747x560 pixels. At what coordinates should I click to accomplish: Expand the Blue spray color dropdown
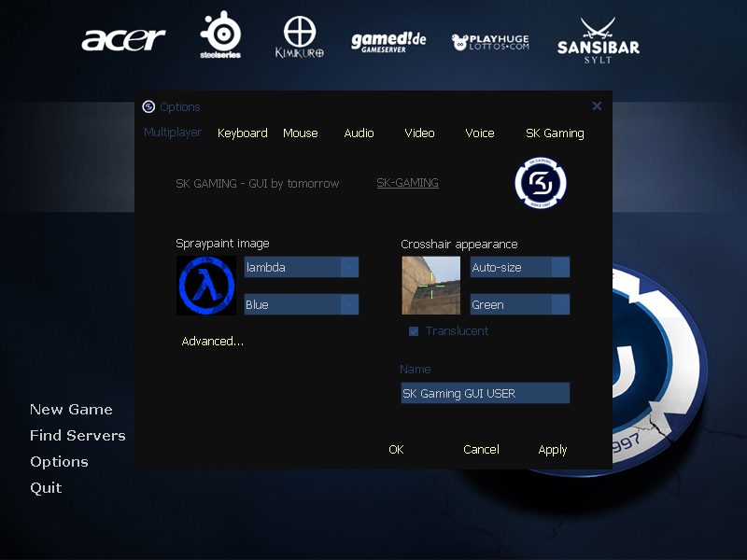[301, 304]
